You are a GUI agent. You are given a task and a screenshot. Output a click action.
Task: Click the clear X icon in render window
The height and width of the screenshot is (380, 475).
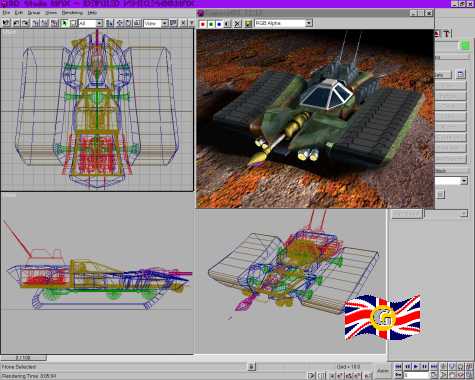(237, 23)
